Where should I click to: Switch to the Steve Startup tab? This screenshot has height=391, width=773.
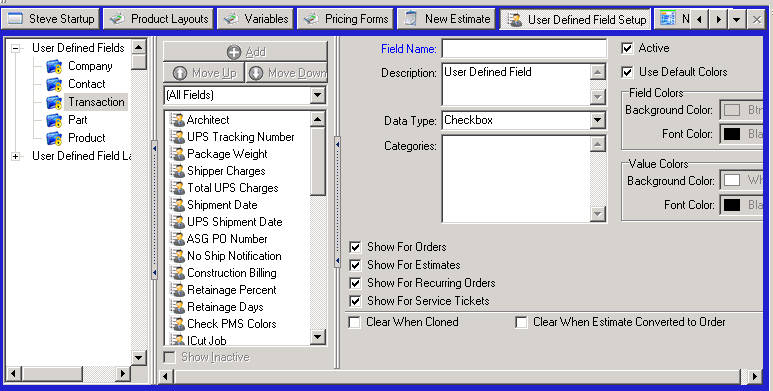(51, 19)
